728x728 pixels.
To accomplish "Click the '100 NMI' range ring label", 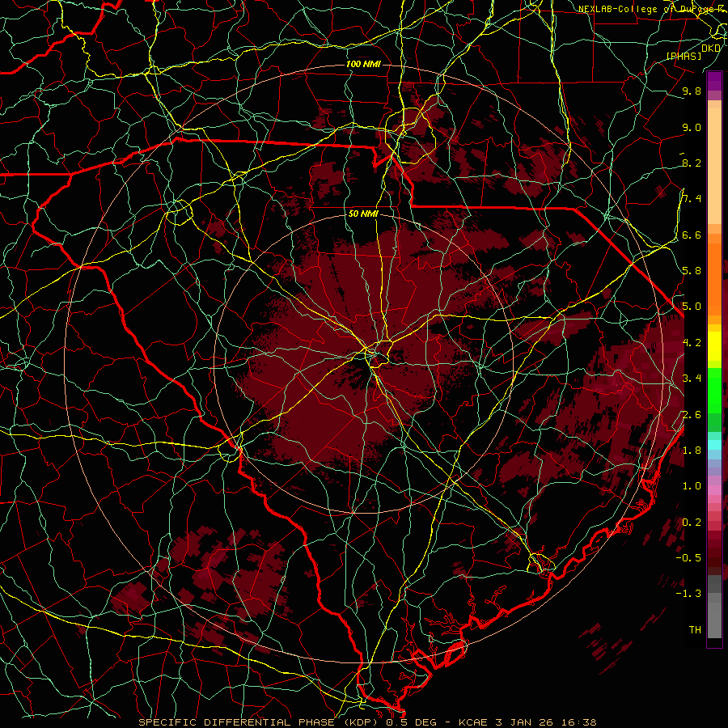I will pyautogui.click(x=363, y=64).
